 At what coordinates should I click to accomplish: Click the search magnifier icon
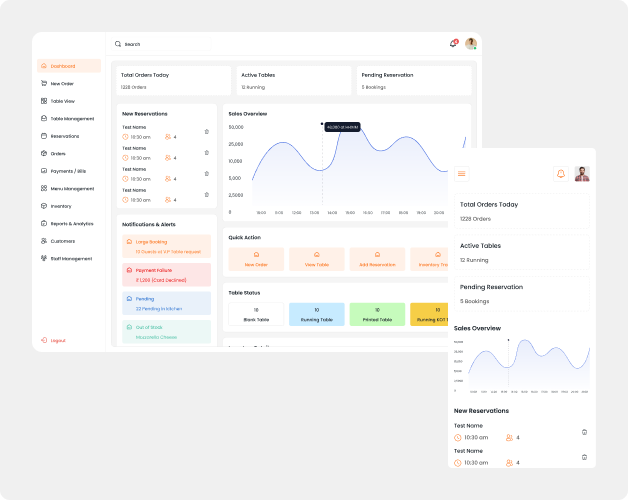118,44
